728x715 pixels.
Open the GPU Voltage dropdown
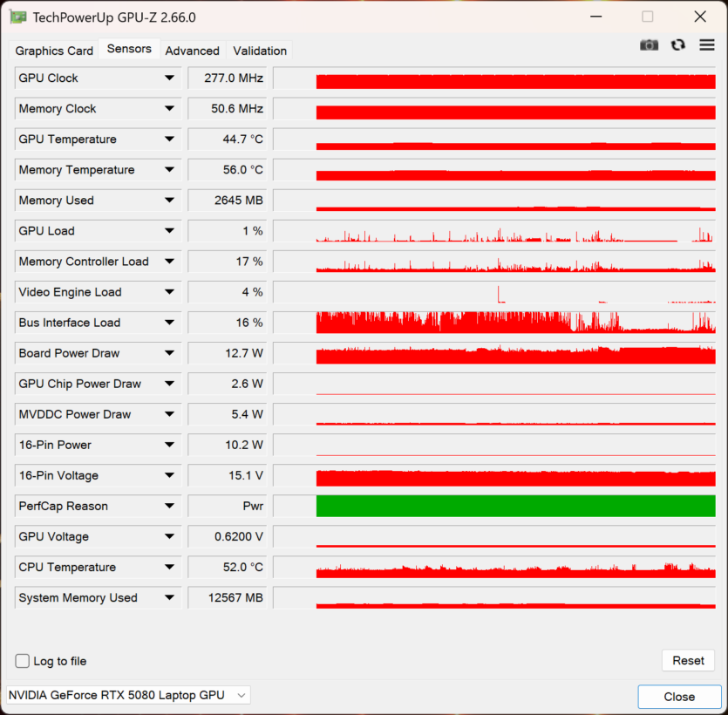coord(169,537)
